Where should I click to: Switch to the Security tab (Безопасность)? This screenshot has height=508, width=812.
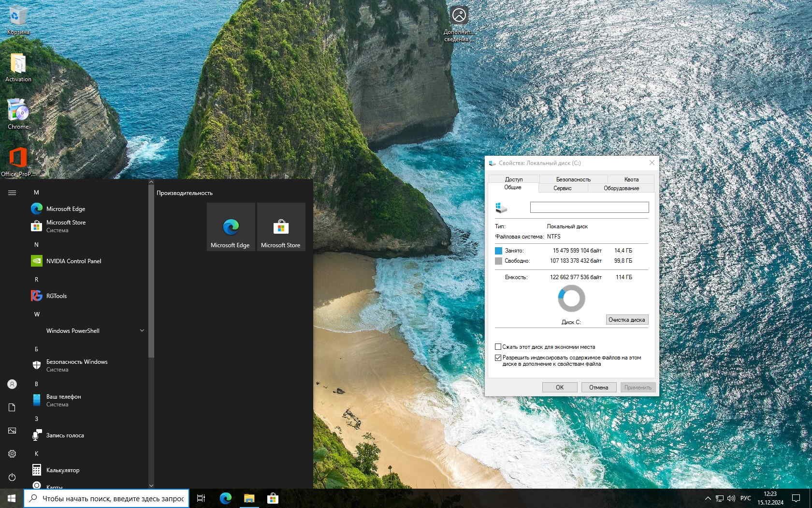tap(573, 179)
